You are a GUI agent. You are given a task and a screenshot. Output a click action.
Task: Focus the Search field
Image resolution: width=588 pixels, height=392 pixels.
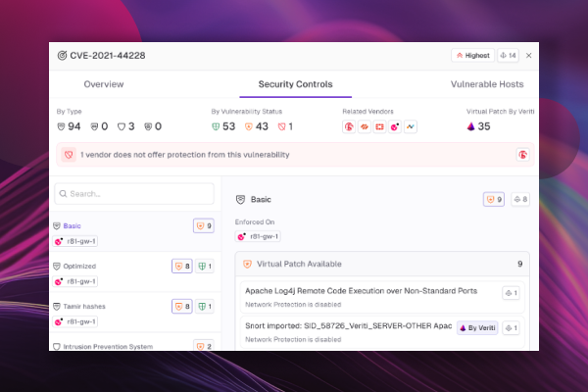tap(134, 194)
